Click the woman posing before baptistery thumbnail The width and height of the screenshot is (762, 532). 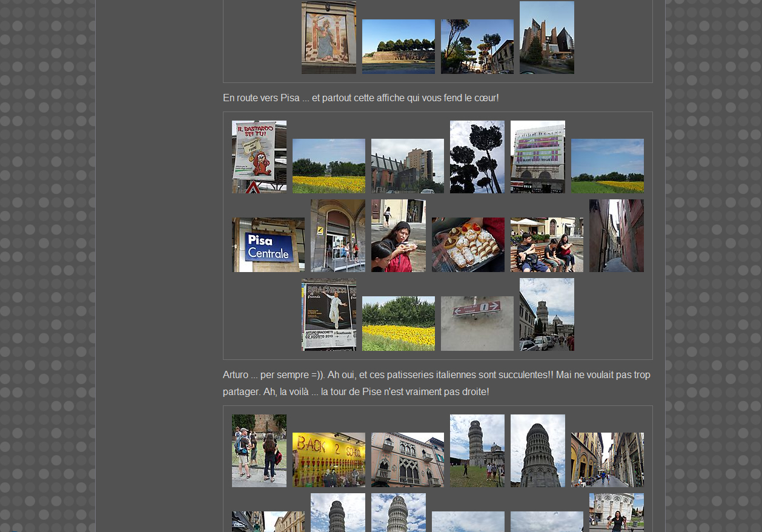[x=616, y=513]
